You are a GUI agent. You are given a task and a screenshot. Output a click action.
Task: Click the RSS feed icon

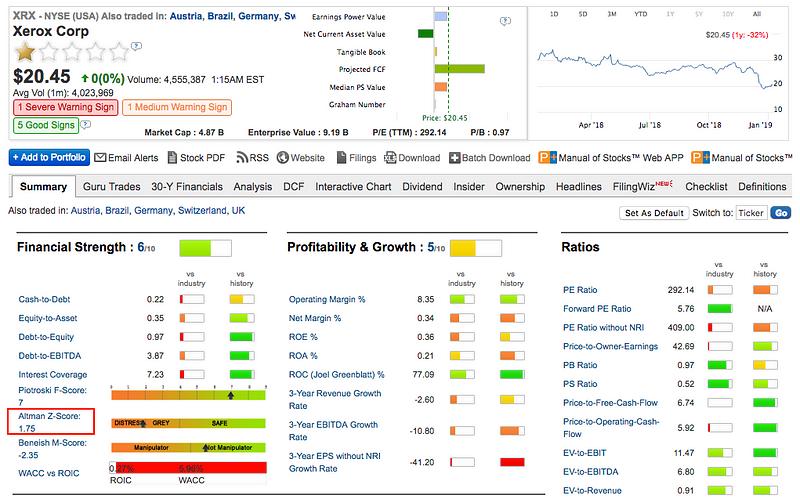point(242,158)
